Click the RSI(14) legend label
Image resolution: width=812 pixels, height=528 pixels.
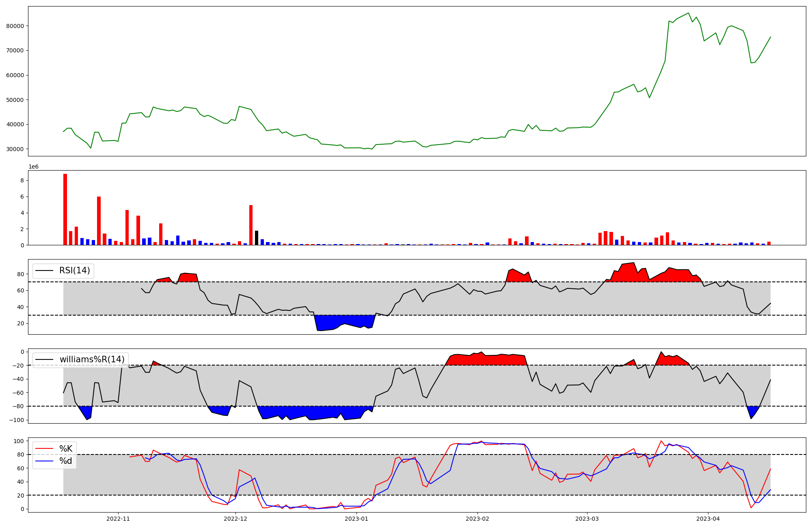(75, 270)
